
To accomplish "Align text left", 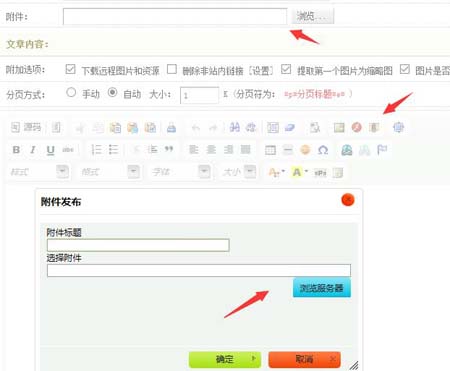I will coord(194,150).
